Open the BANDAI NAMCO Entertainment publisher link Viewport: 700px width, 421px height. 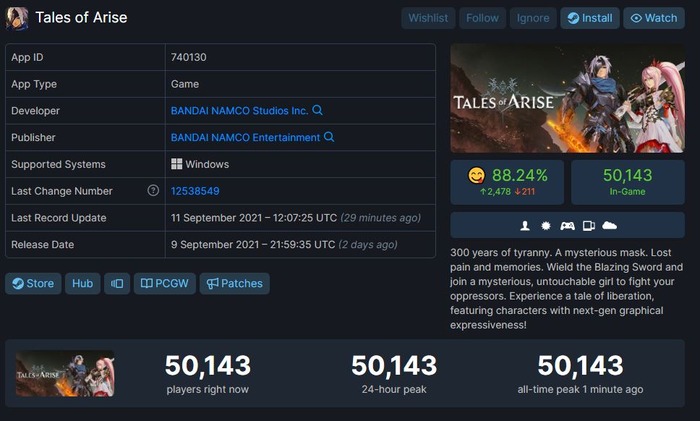coord(245,138)
